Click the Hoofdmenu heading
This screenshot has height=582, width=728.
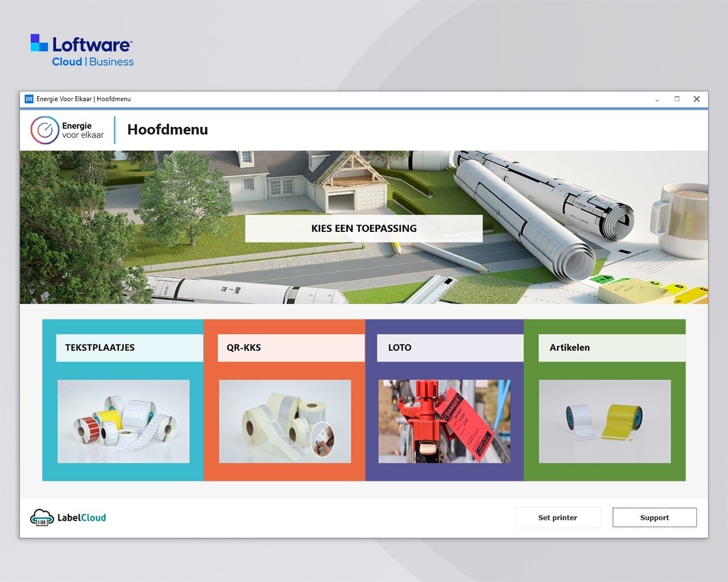coord(168,130)
